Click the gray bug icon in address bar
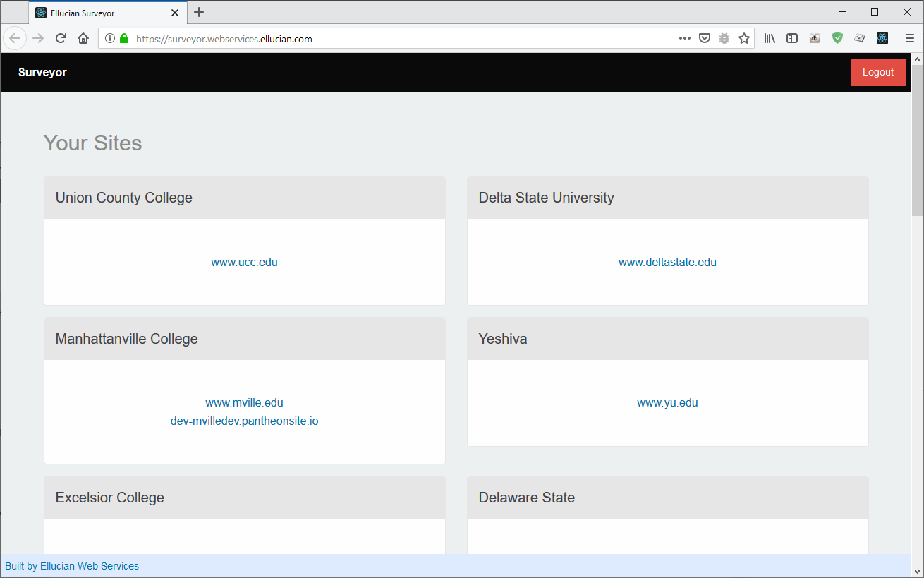924x578 pixels. point(724,39)
